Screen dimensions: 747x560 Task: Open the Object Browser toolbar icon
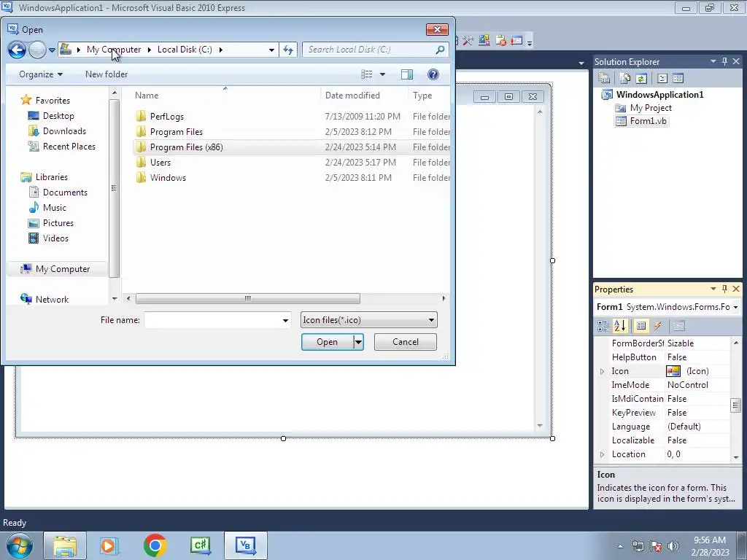point(484,41)
